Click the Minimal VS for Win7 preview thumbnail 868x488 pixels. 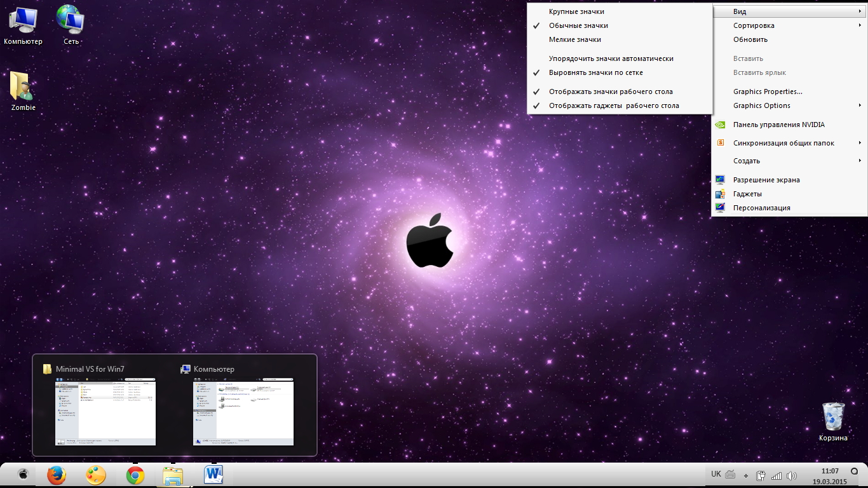pyautogui.click(x=105, y=412)
